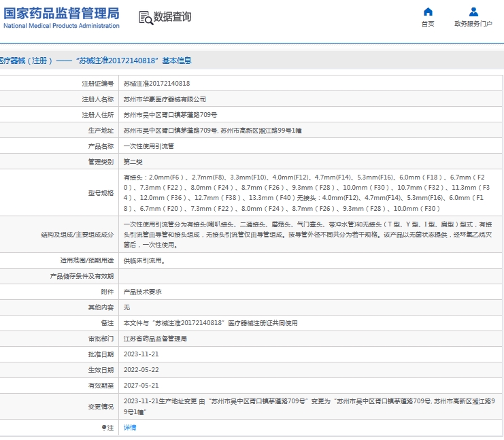Click management category 第二类

click(133, 162)
